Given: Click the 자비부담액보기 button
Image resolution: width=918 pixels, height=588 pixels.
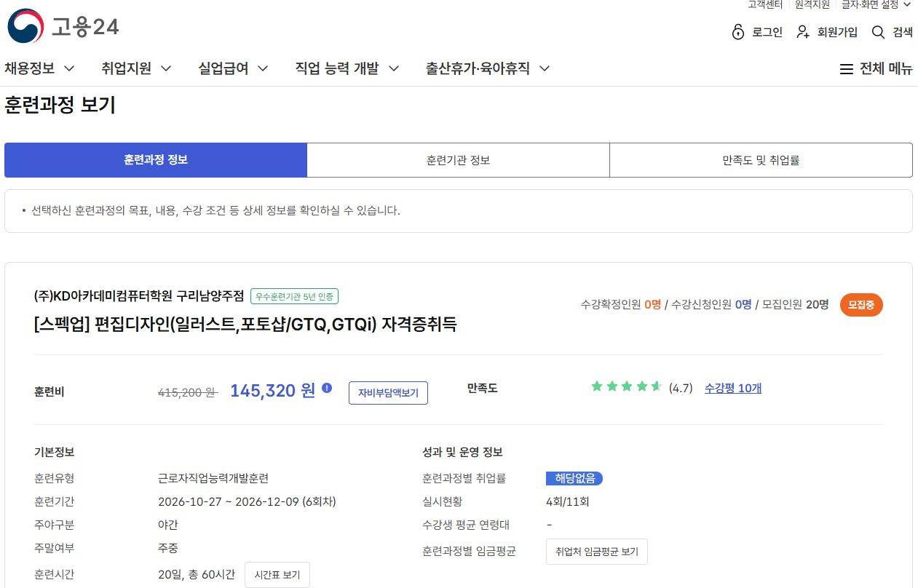Looking at the screenshot, I should [x=388, y=393].
